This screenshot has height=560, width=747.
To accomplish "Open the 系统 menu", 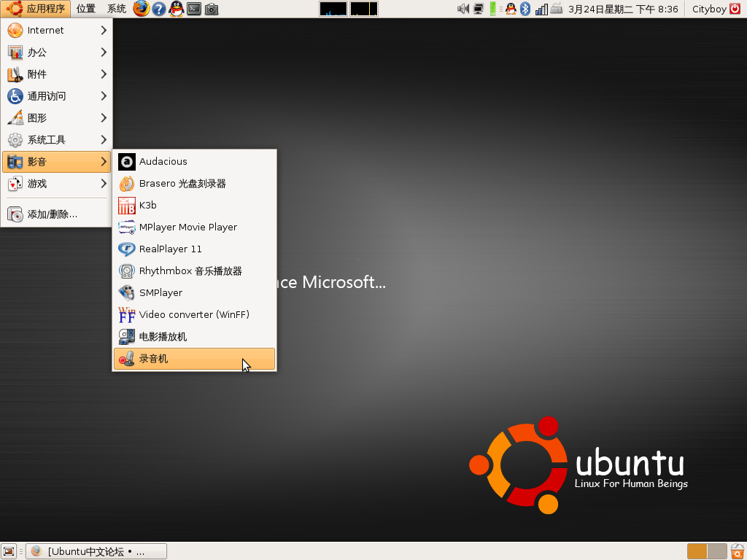I will point(116,9).
